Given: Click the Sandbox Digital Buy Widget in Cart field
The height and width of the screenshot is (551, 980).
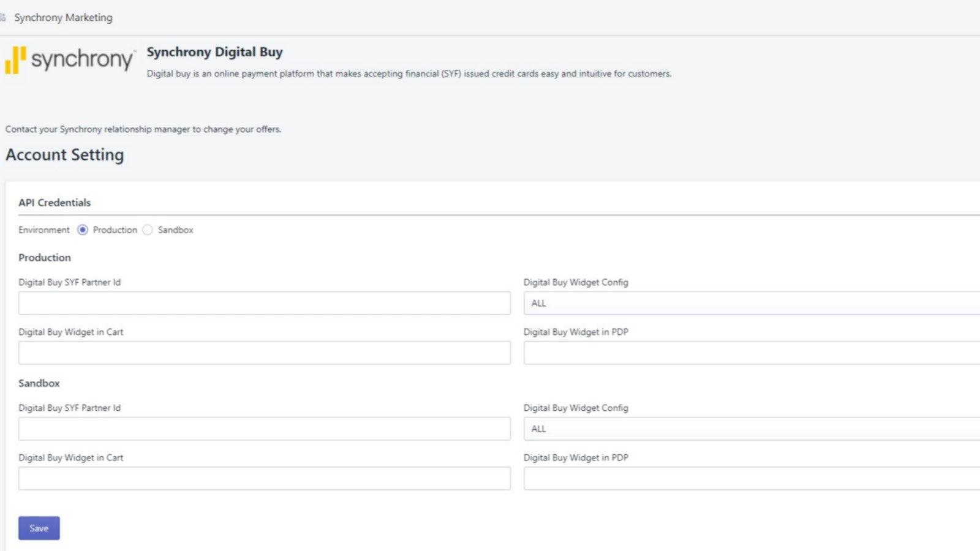Looking at the screenshot, I should 265,478.
